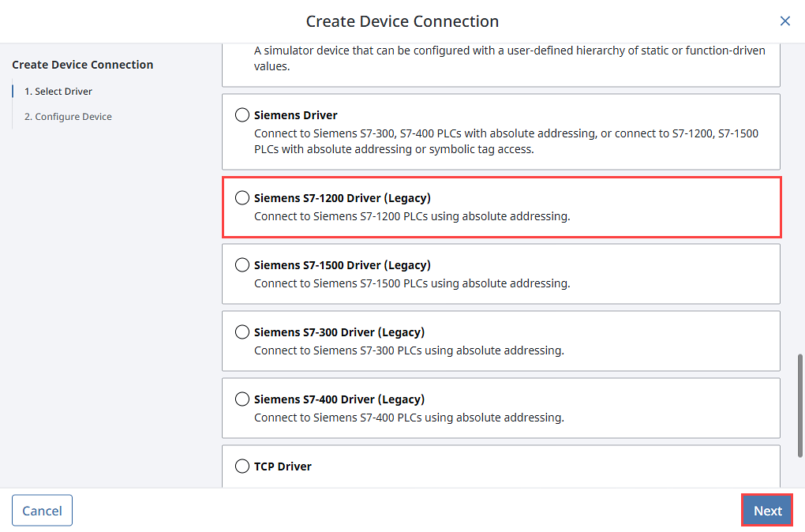Image resolution: width=805 pixels, height=532 pixels.
Task: Open step 2. Configure Device
Action: coord(68,117)
